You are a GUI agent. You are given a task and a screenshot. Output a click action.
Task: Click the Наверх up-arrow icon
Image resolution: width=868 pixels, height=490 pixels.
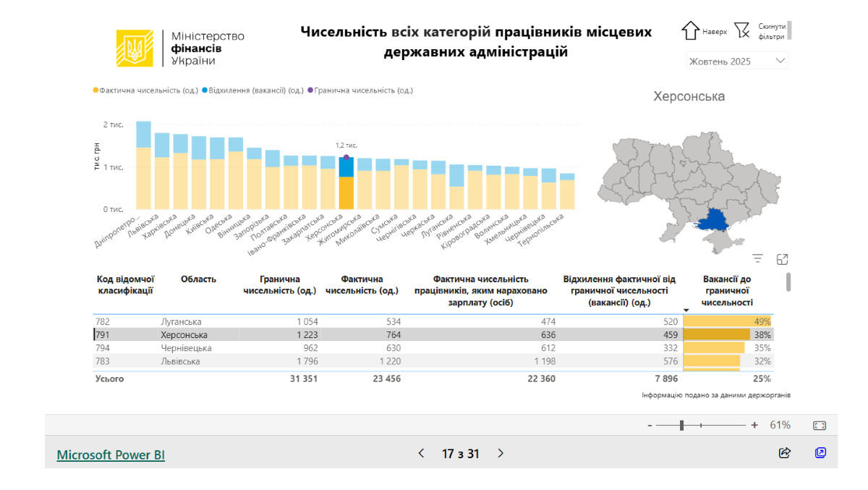(x=690, y=30)
